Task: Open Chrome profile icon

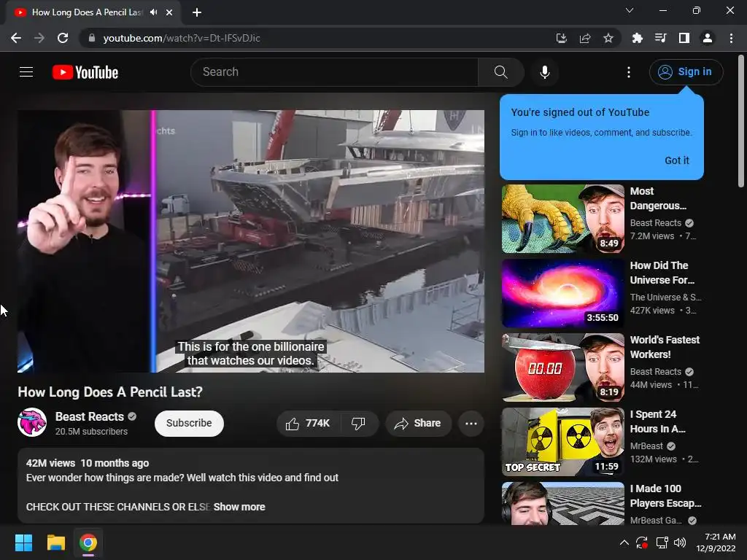Action: coord(708,38)
